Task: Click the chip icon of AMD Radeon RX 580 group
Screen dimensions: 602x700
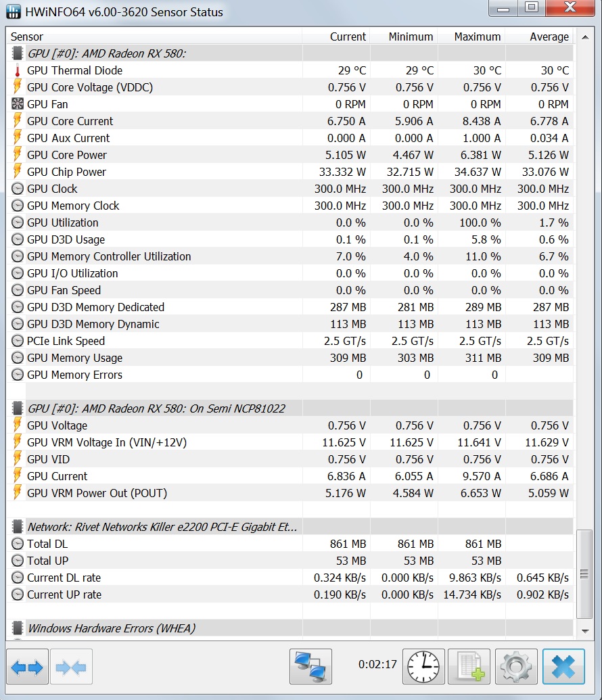Action: click(x=17, y=53)
